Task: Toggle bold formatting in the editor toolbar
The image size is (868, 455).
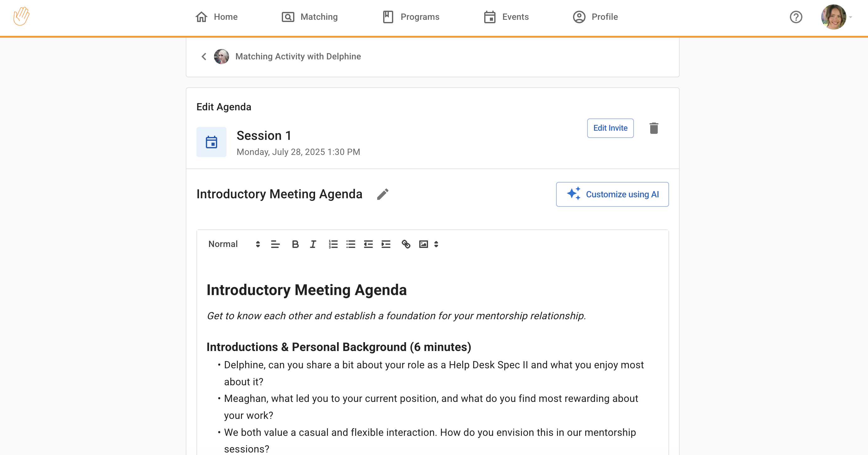Action: 295,244
